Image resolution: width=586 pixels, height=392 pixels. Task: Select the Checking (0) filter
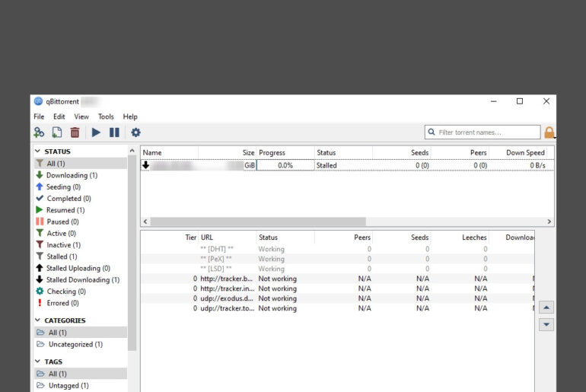point(81,291)
